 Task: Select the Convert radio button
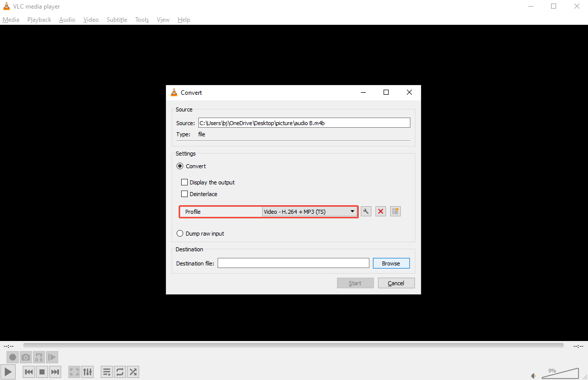click(180, 166)
